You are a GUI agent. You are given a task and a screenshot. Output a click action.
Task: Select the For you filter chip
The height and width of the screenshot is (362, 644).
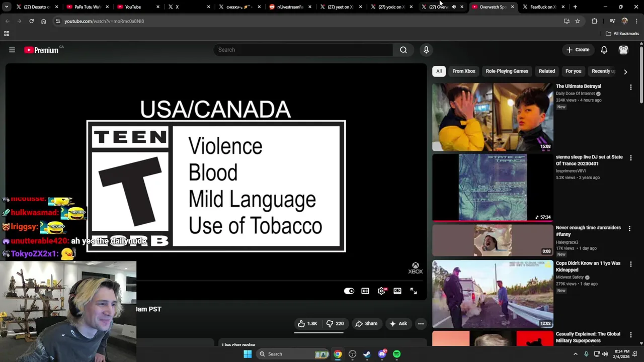(573, 71)
